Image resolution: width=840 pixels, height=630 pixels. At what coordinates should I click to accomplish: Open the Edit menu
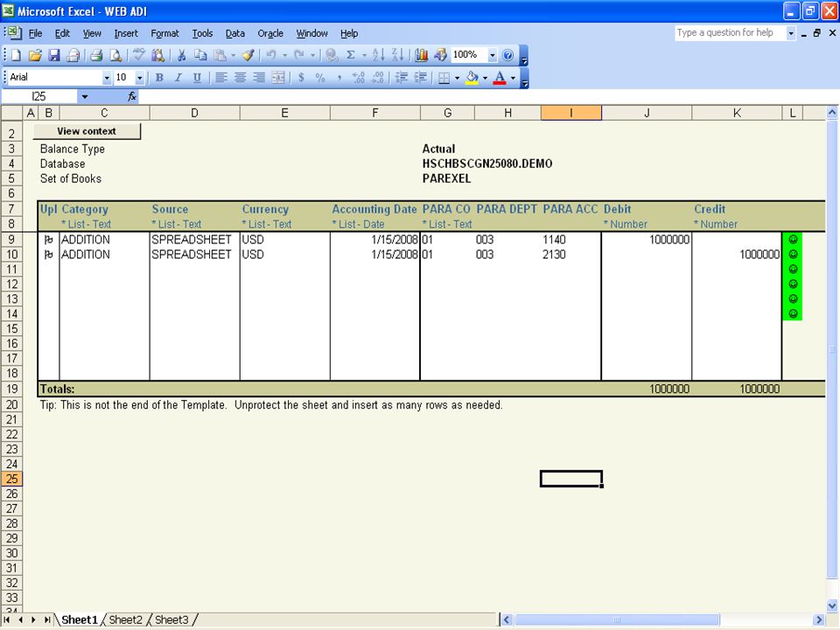[x=62, y=33]
